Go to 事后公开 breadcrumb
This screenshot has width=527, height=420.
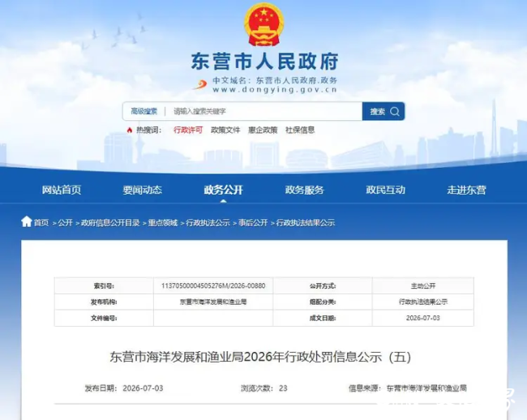253,223
